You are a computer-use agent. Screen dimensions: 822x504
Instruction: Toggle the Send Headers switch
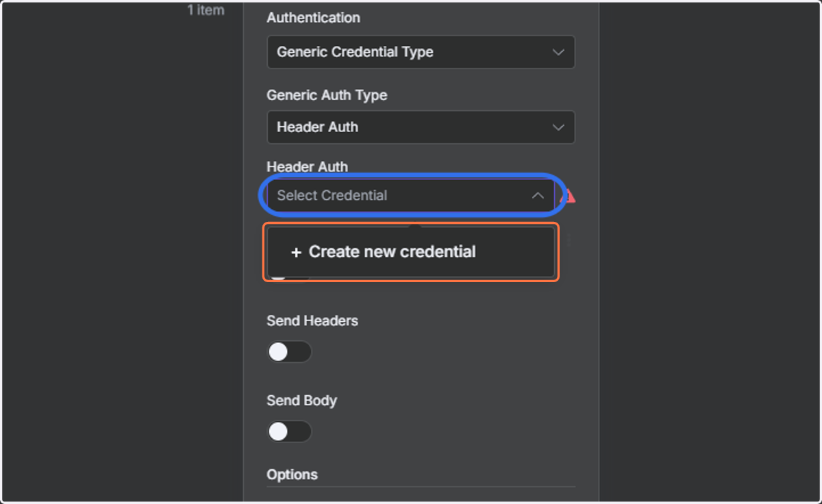289,352
